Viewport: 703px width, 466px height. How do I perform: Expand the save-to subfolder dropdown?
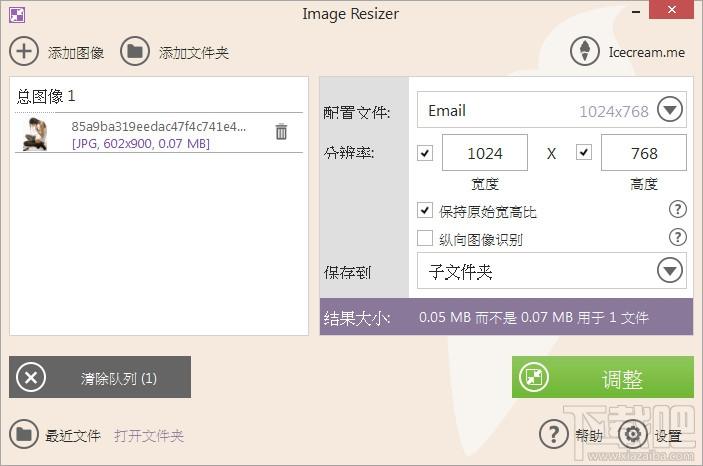tap(669, 270)
